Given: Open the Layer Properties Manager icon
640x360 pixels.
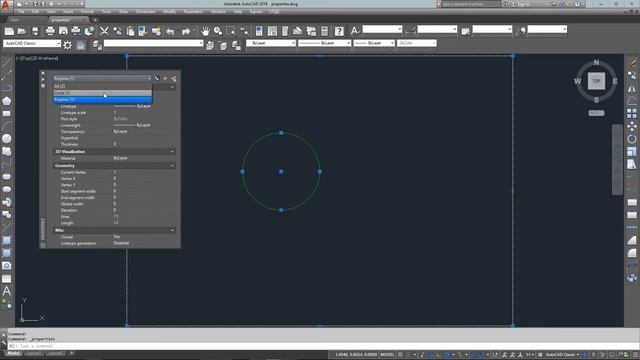Looking at the screenshot, I should 97,45.
